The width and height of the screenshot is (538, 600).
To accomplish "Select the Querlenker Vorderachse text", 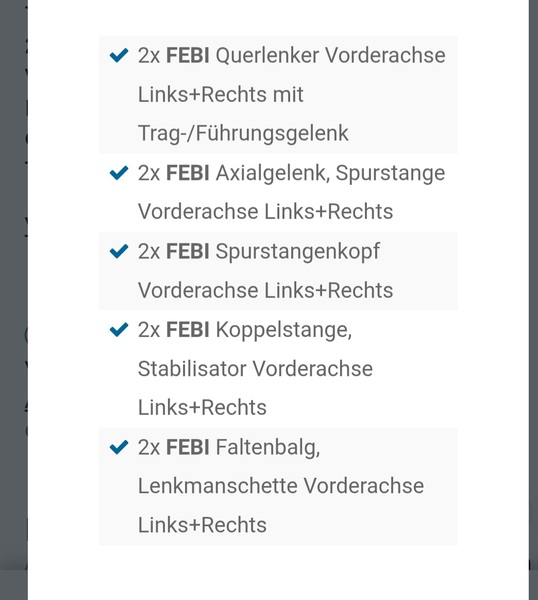I will click(331, 55).
